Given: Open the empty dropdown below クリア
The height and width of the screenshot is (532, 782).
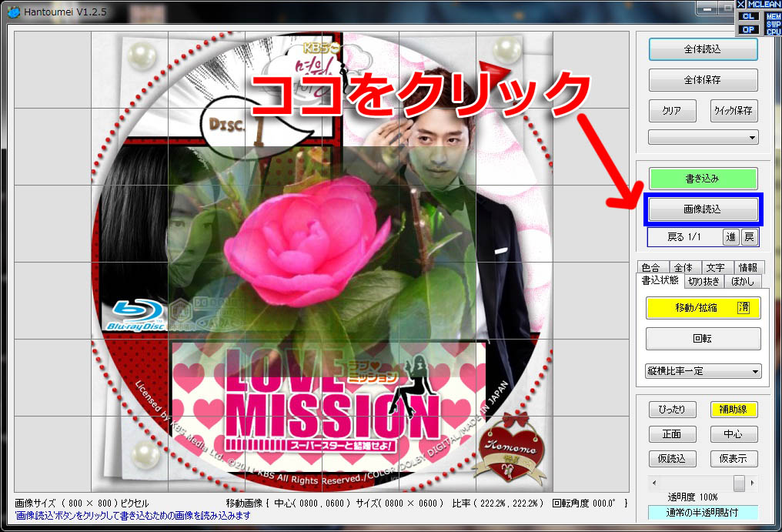Looking at the screenshot, I should click(703, 137).
